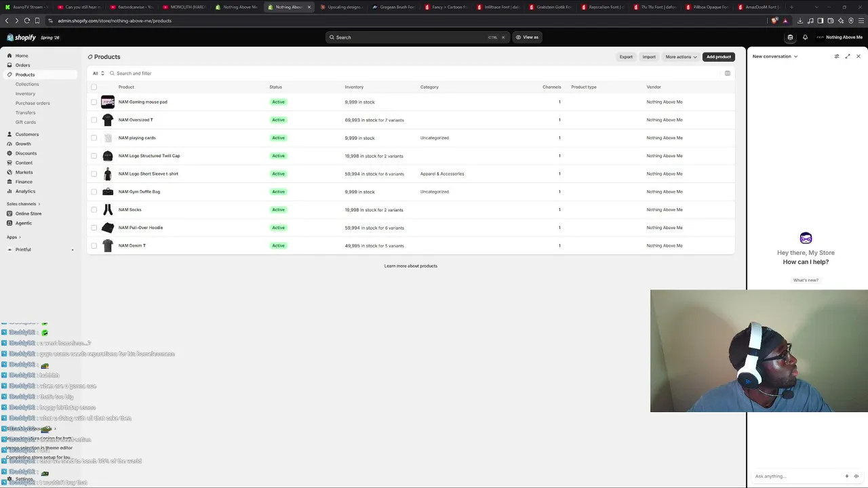Viewport: 868px width, 488px height.
Task: Open the New conversation dropdown
Action: coord(775,56)
